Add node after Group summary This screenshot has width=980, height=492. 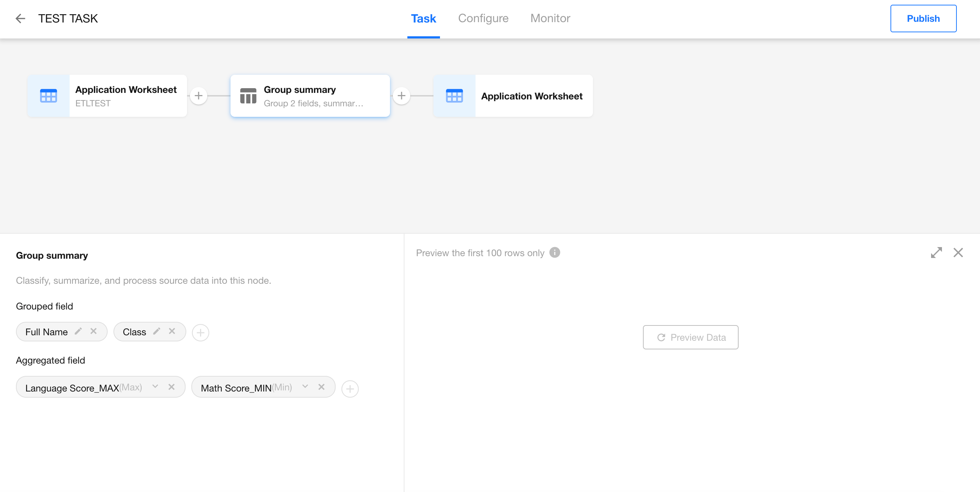[x=401, y=95]
